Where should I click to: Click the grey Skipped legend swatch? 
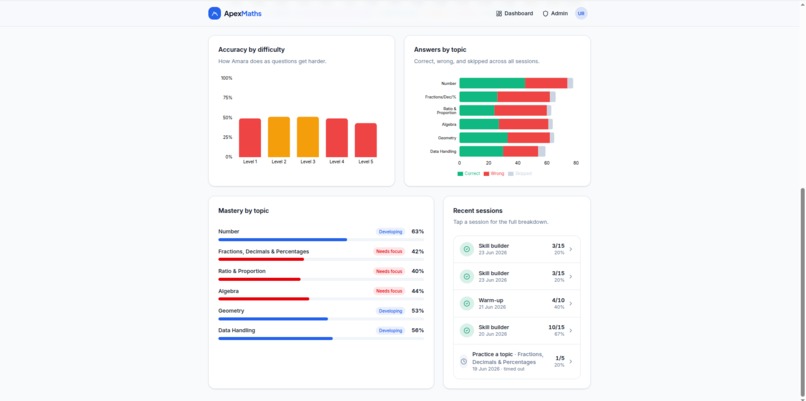[x=511, y=174]
